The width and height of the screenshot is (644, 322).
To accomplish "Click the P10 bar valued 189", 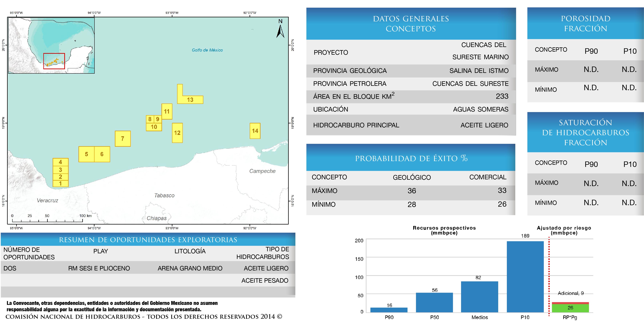I will [525, 277].
